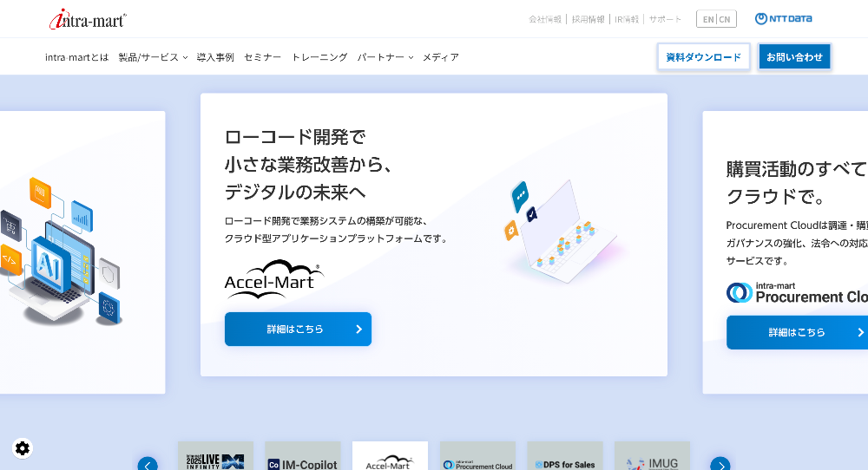Expand the 製品/サービス dropdown menu
The height and width of the screenshot is (470, 868).
[153, 57]
